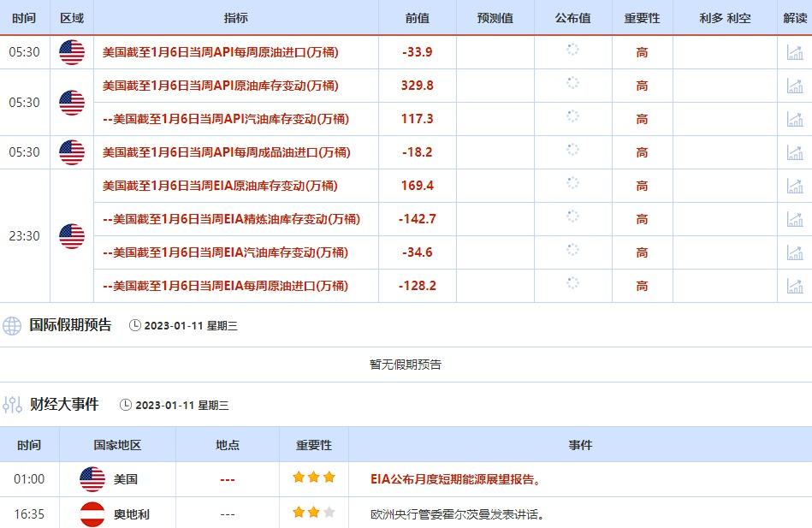Click chart icon for EIA原油库存变动 row

pos(795,186)
